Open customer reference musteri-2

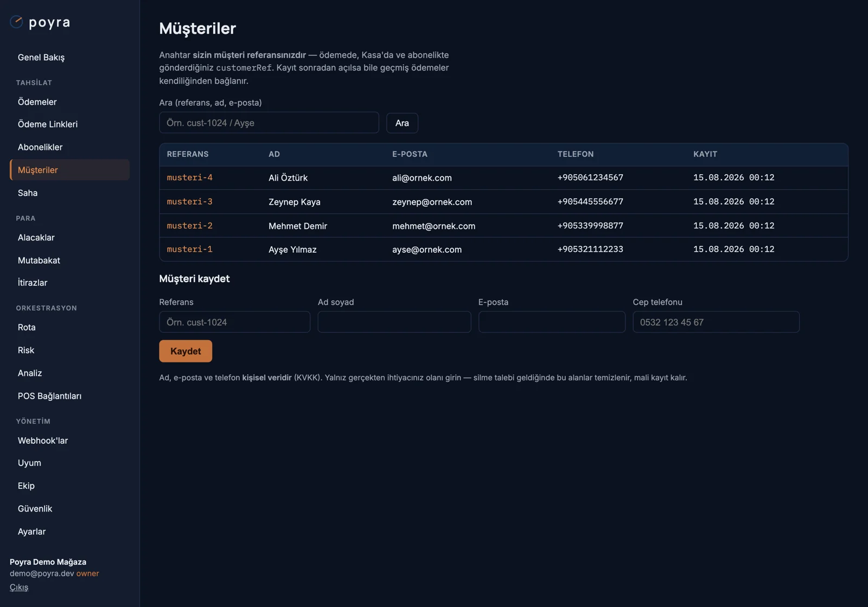click(x=190, y=226)
